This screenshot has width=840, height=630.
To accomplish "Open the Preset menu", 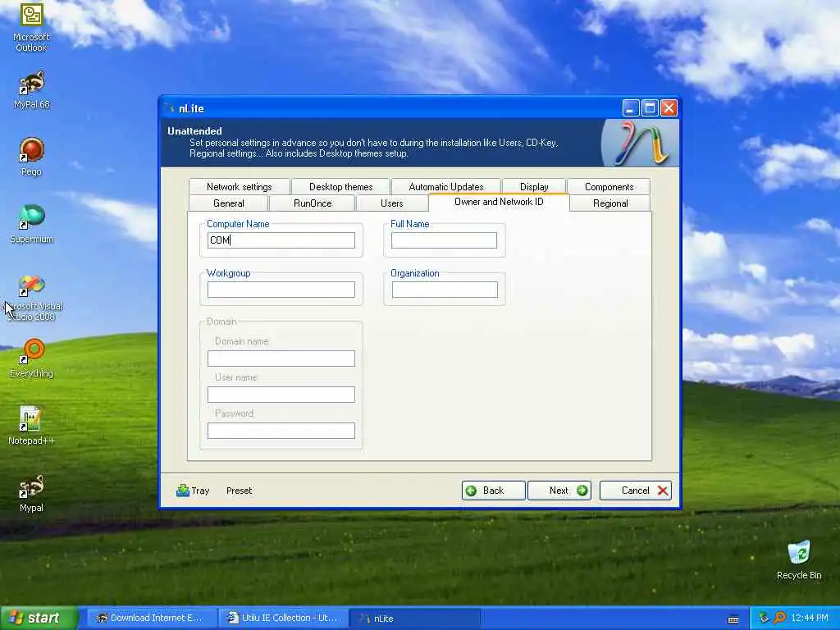I will pos(239,491).
